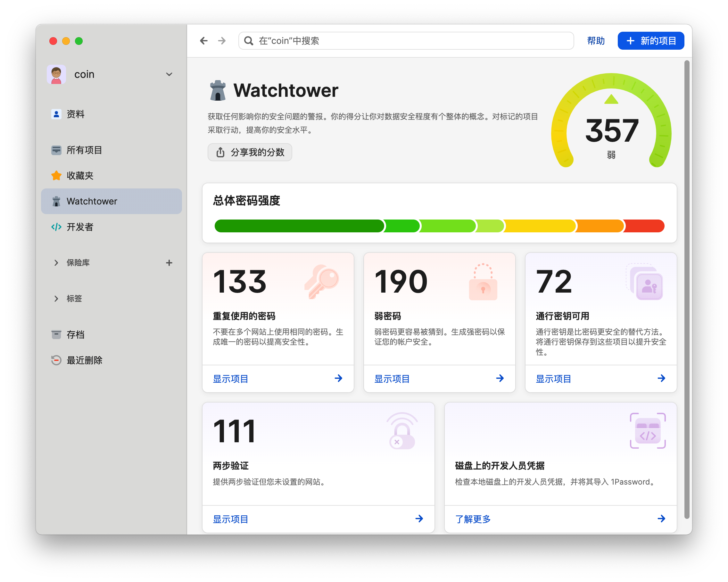Screen dimensions: 728x582
Task: Click the padlock icon on 190 card
Action: click(483, 282)
